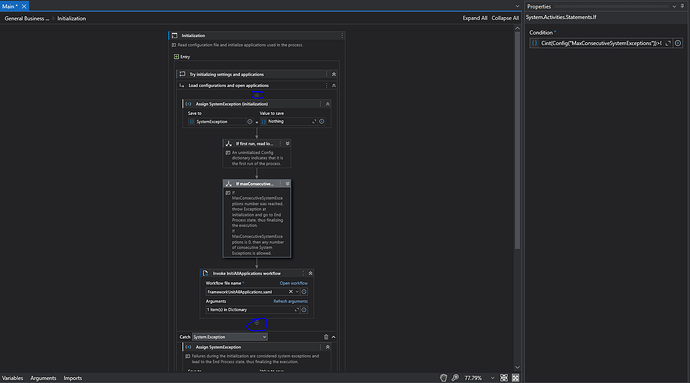This screenshot has height=383, width=690.
Task: Open Invoke InitAllApplications options menu
Action: [x=303, y=273]
